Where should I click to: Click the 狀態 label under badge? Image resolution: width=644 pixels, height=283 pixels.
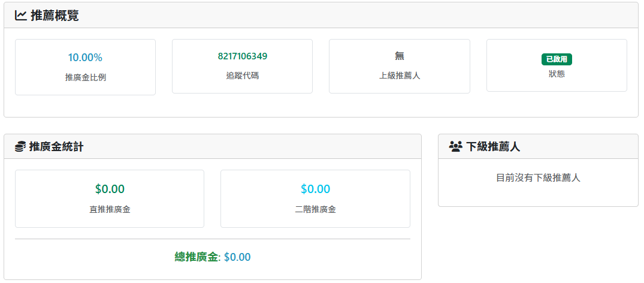[x=557, y=74]
